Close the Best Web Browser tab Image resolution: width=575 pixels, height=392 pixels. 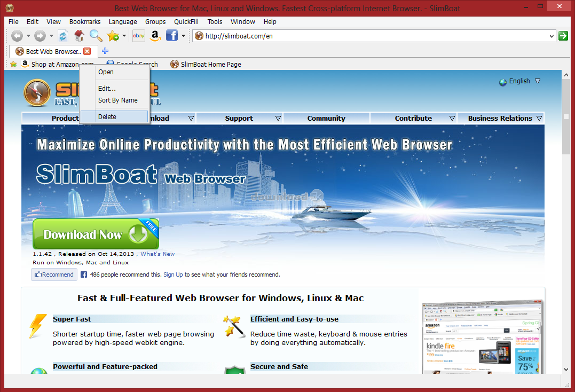tap(87, 51)
